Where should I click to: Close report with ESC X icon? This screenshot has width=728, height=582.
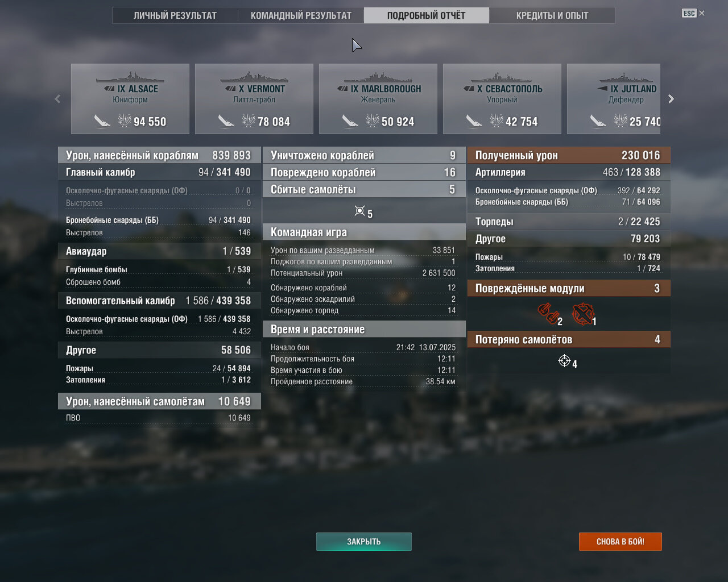point(693,13)
